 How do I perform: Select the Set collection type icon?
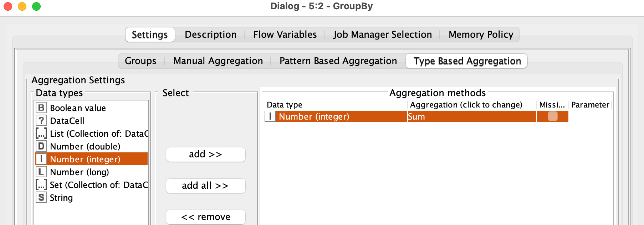(41, 184)
